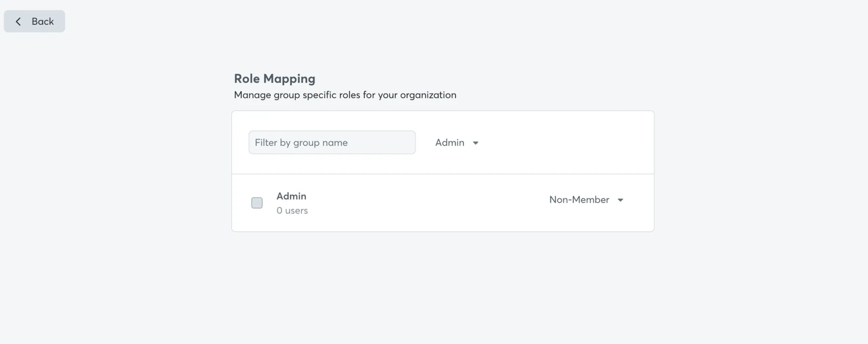Click the caret arrow beside Non-Member
Screen dimensions: 868x344
click(620, 200)
